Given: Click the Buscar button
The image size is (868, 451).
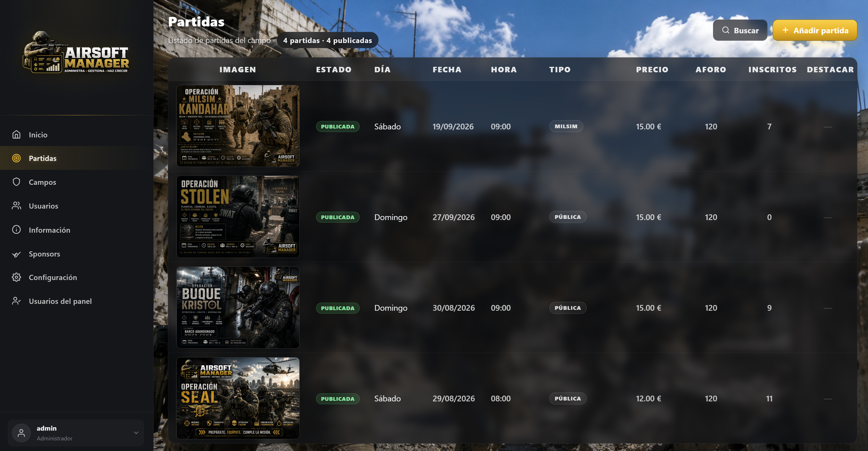Looking at the screenshot, I should [740, 30].
